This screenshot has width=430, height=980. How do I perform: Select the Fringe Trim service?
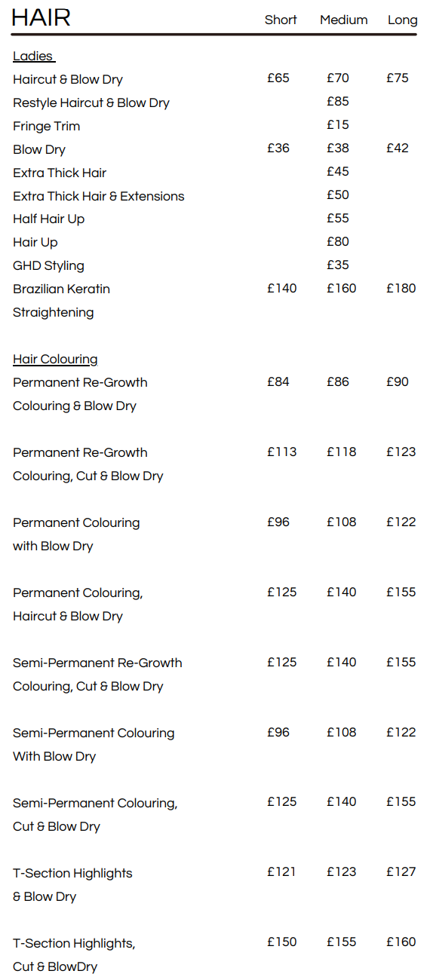tap(46, 126)
